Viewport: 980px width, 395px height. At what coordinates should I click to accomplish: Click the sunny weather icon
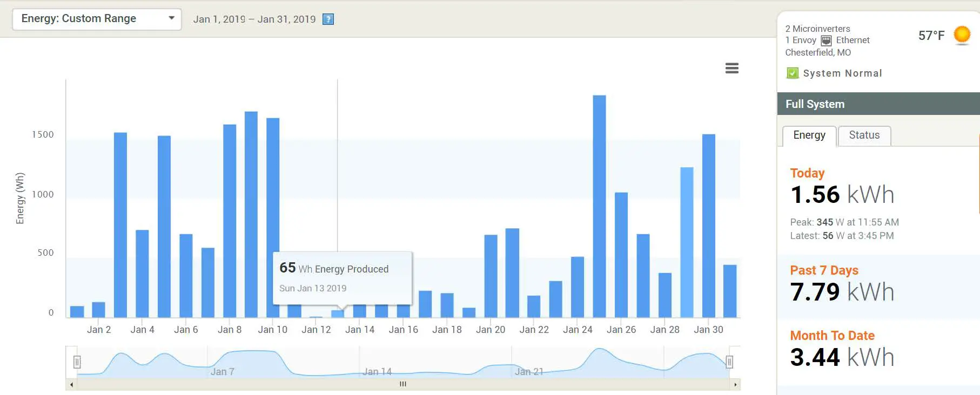(962, 35)
